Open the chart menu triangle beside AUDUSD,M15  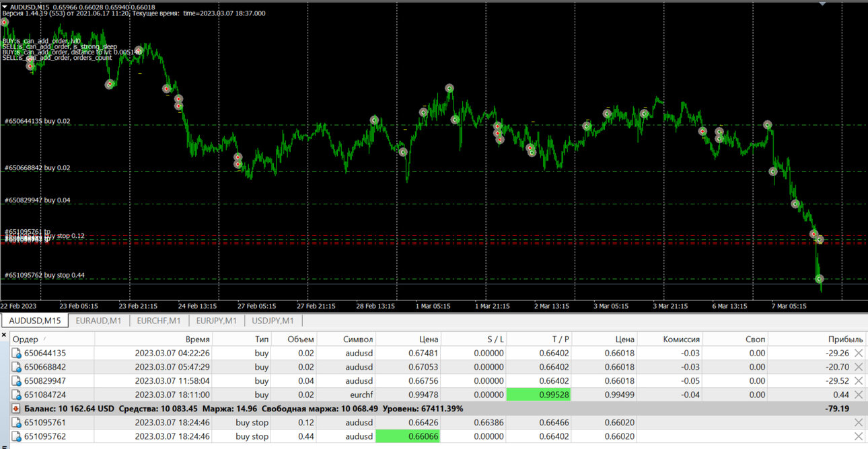coord(5,6)
